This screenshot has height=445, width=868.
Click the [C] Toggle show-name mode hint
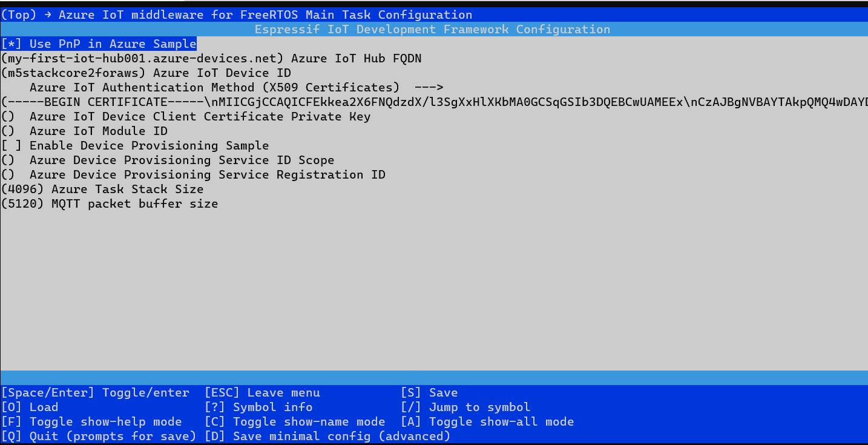tap(295, 421)
